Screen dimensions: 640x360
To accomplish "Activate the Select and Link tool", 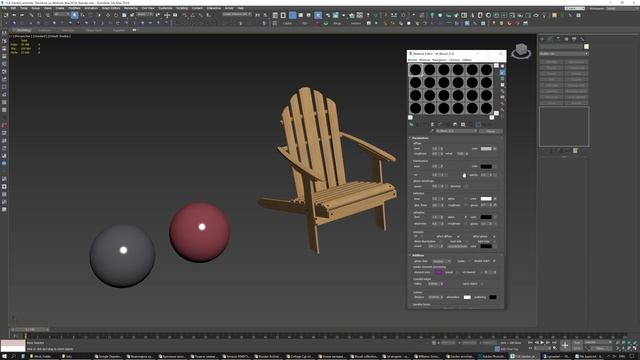I will [31, 15].
